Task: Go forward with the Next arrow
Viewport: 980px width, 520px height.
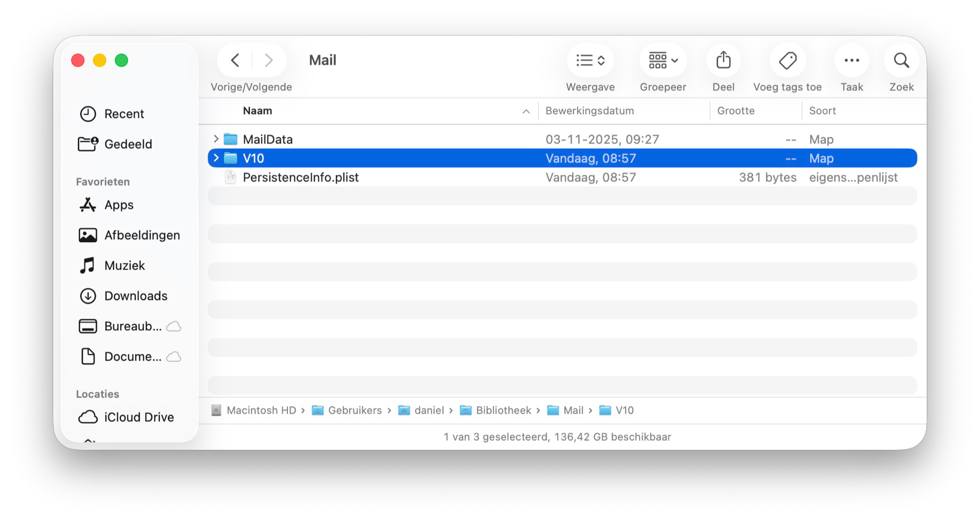Action: point(268,60)
